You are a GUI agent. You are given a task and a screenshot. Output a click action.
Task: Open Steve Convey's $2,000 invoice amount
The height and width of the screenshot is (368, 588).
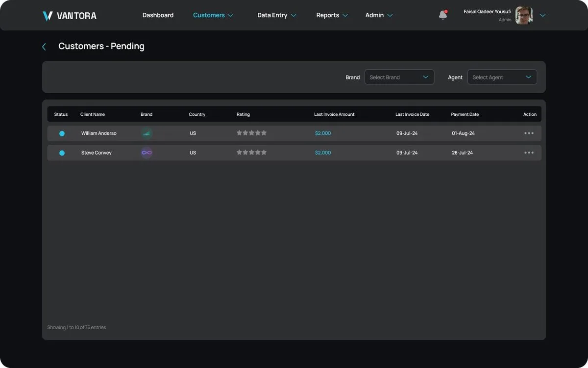(323, 153)
